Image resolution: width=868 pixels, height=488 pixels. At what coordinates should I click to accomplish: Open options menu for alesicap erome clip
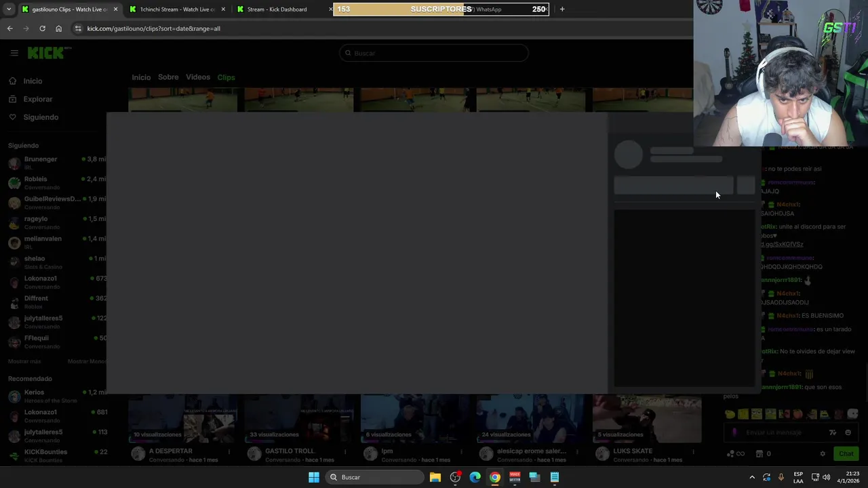tap(577, 451)
